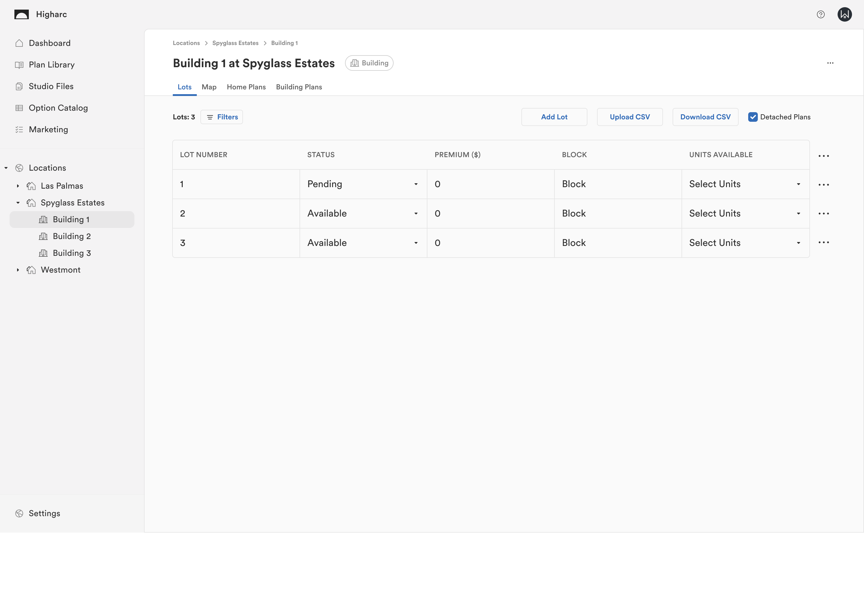This screenshot has height=616, width=864.
Task: Open row actions ellipsis for lot 3
Action: [x=823, y=242]
